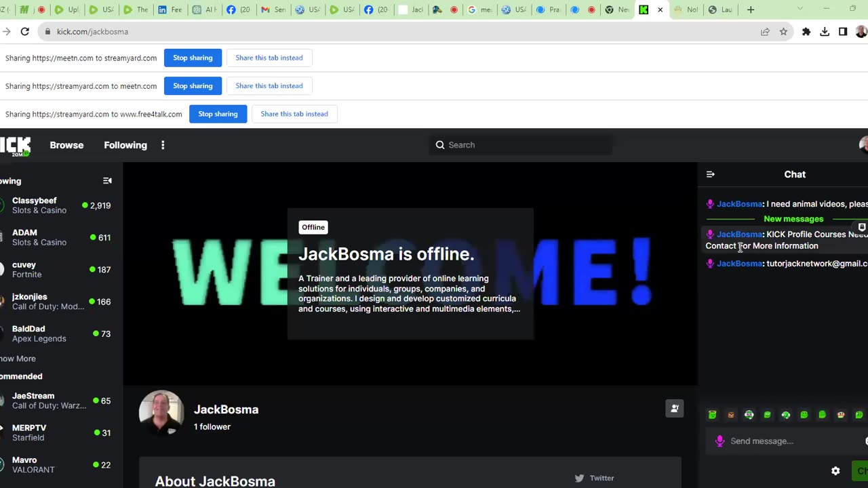Open the Following menu
This screenshot has height=488, width=868.
coord(125,145)
